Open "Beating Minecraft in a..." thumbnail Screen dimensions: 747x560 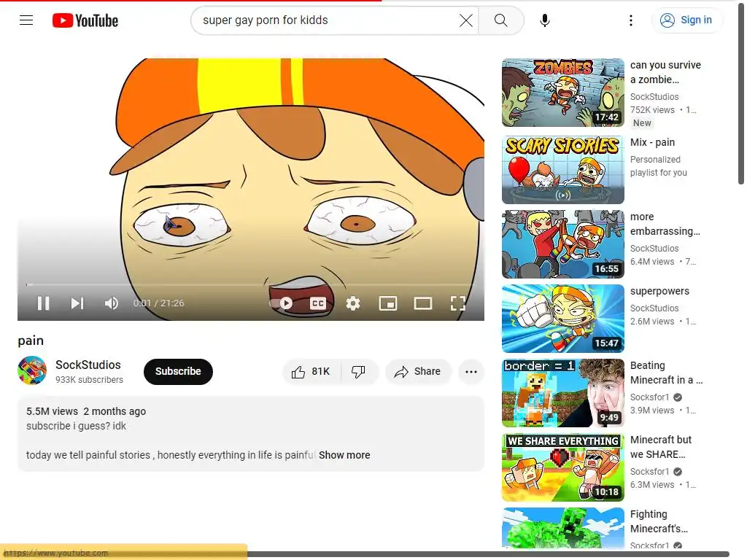562,393
